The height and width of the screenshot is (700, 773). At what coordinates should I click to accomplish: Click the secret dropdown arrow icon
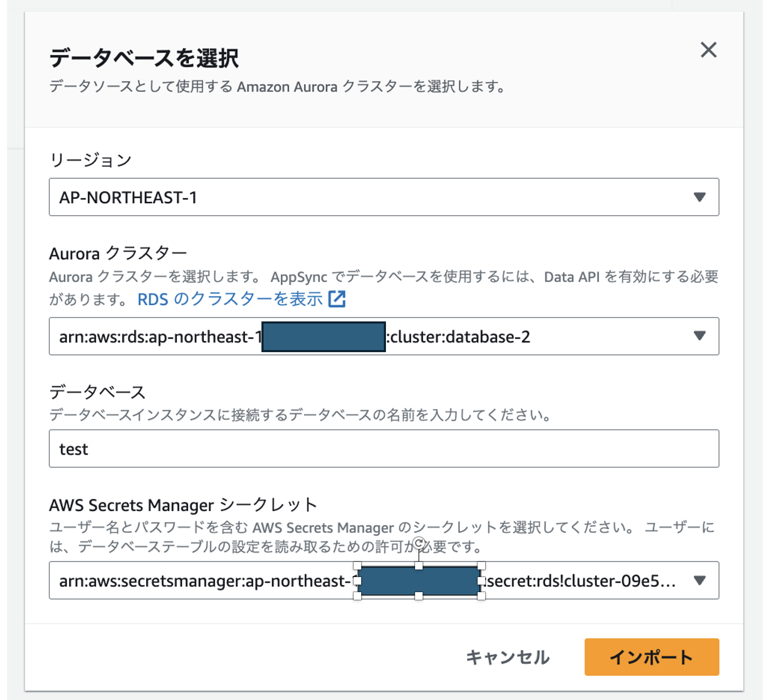click(x=700, y=580)
